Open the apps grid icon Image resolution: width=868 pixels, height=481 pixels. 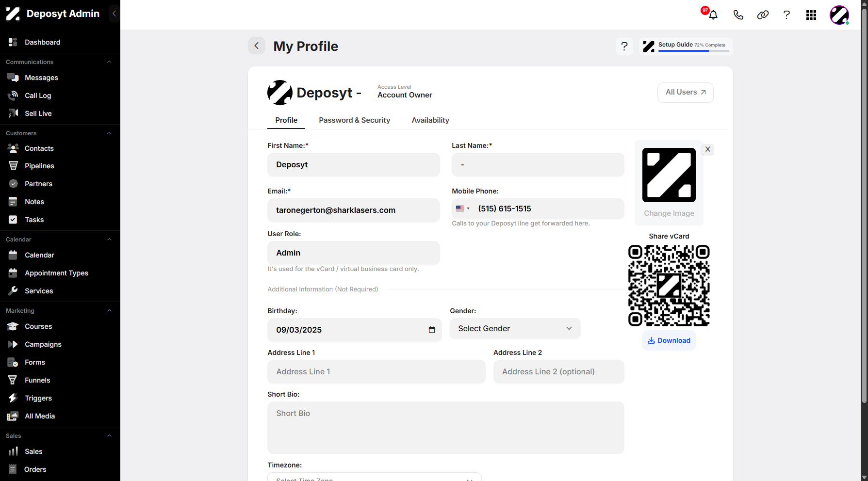(811, 15)
